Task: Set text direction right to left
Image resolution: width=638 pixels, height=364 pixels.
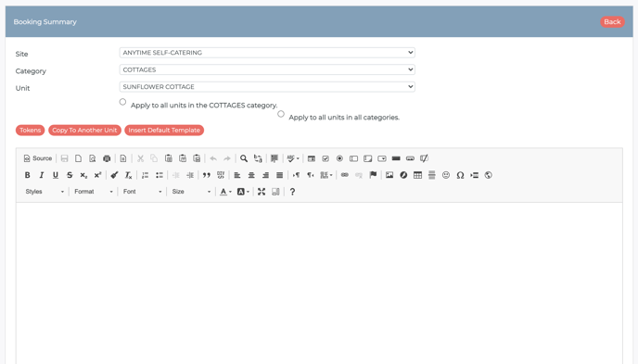Action: pyautogui.click(x=310, y=175)
